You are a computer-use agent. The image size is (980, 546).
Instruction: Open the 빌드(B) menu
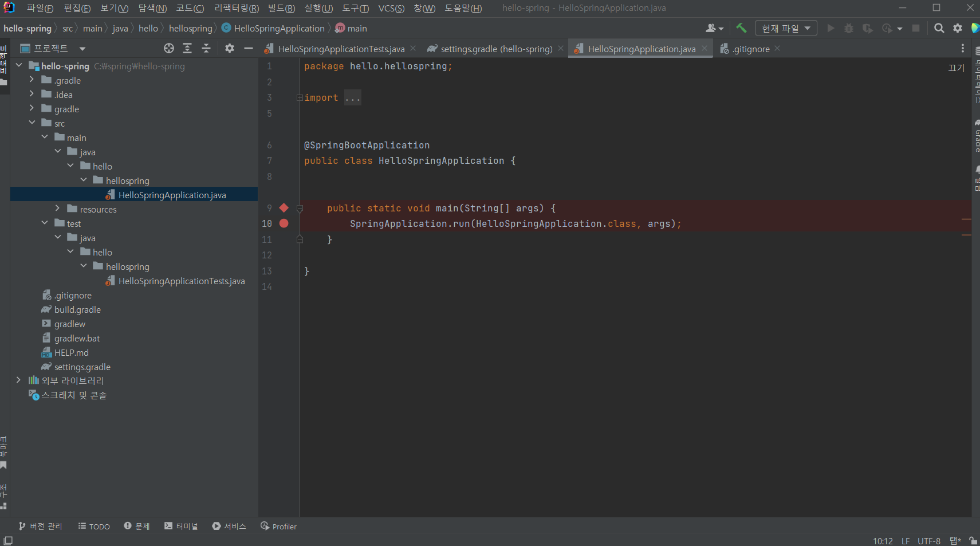281,8
